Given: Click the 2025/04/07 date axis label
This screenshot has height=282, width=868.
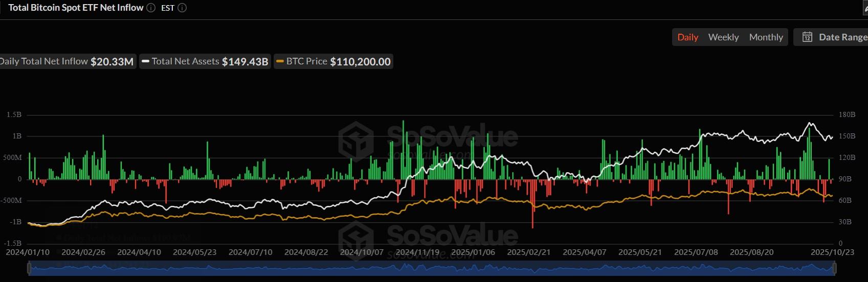Looking at the screenshot, I should click(585, 252).
